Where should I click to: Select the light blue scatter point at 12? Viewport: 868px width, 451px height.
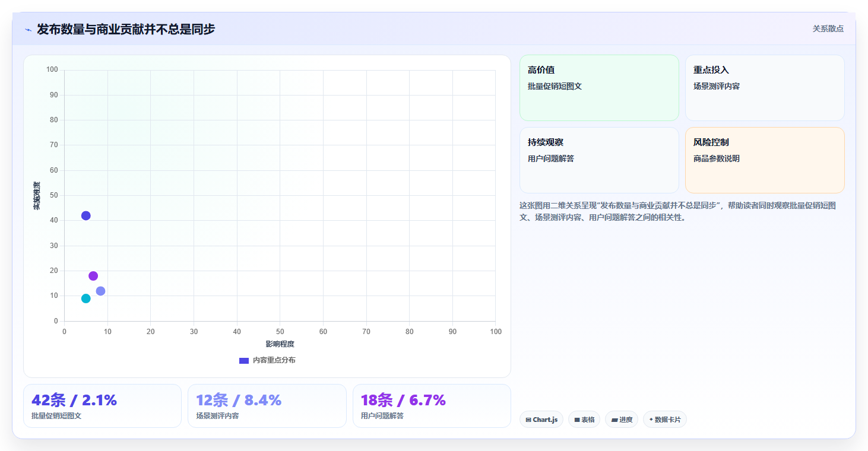pos(100,291)
